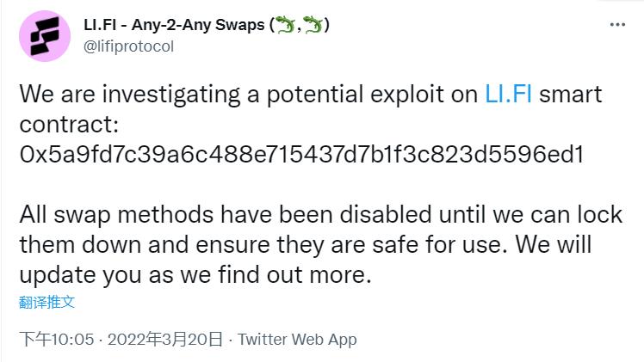
Task: Open the LI.FI - Any-2-Any Swaps display name
Action: [206, 25]
